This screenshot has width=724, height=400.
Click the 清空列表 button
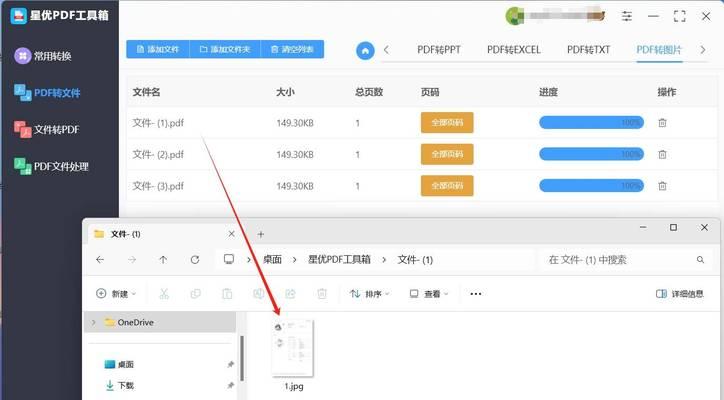pyautogui.click(x=292, y=49)
